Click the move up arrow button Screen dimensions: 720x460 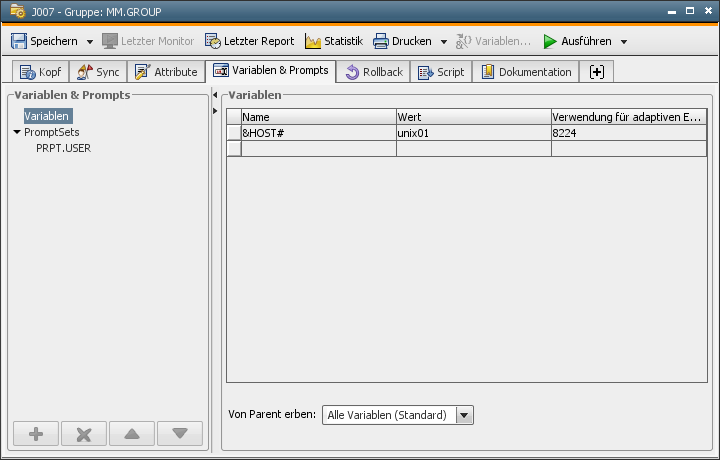[x=132, y=434]
